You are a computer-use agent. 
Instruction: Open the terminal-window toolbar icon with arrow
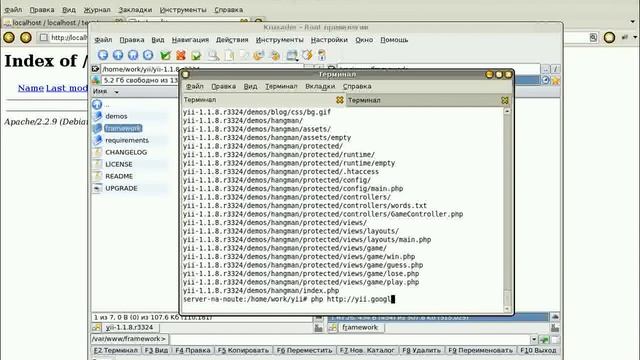(x=291, y=55)
